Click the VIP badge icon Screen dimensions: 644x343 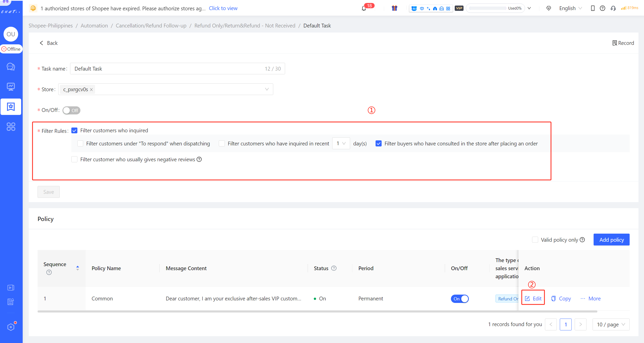click(459, 8)
